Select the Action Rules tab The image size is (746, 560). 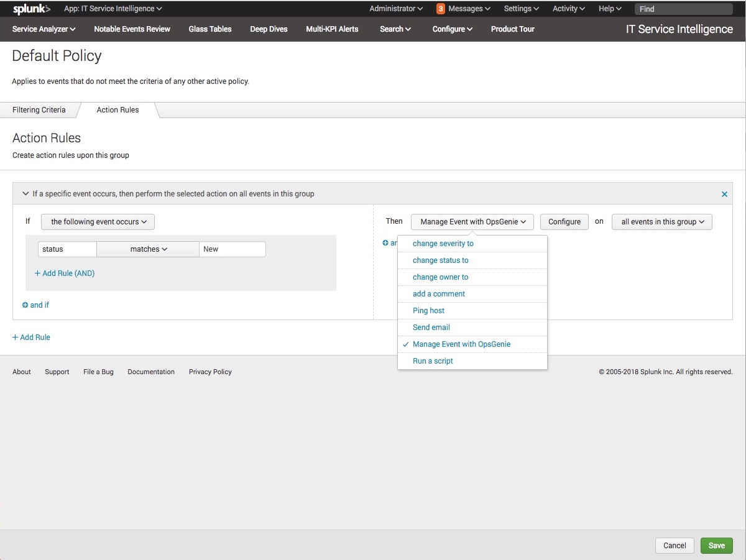[117, 110]
